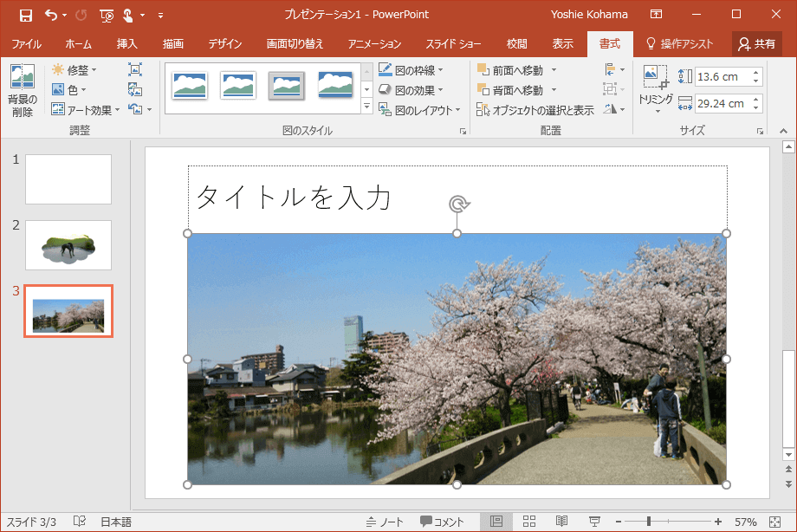797x532 pixels.
Task: Open Selection Pane (オブジェクトの選択と表示)
Action: [x=535, y=110]
